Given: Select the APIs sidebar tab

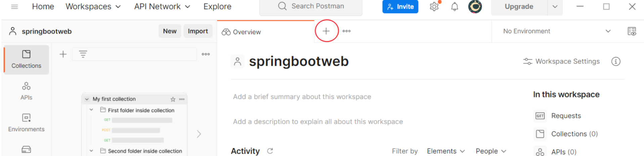Looking at the screenshot, I should (x=27, y=91).
